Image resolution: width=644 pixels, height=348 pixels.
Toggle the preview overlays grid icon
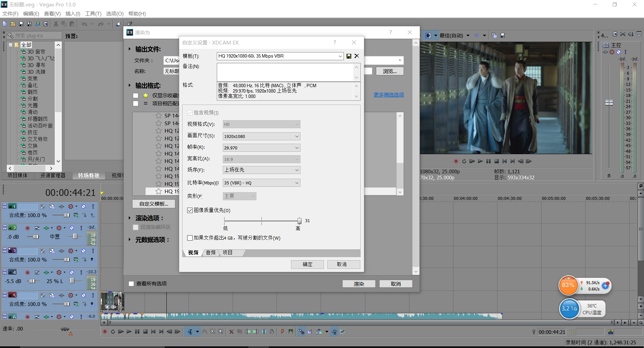[x=477, y=35]
